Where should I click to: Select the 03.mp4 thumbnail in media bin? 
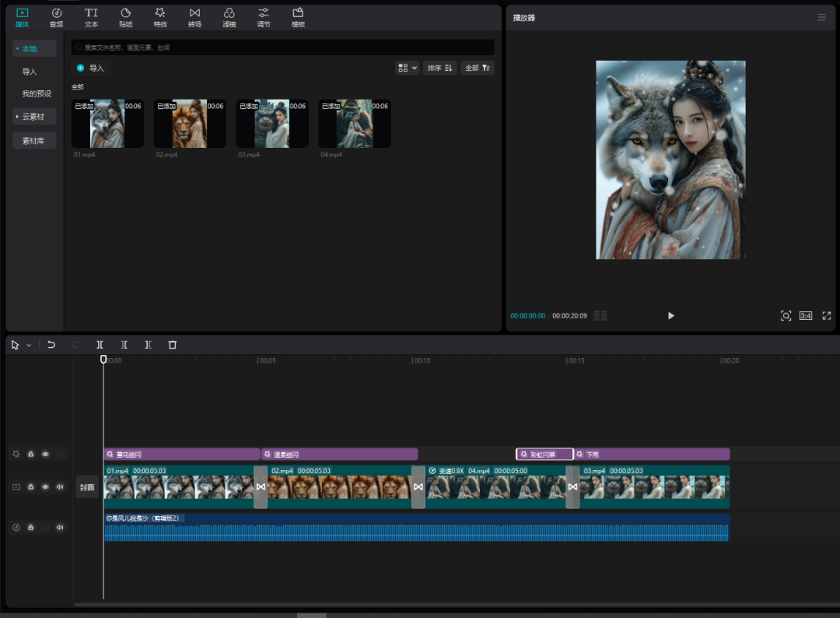271,123
